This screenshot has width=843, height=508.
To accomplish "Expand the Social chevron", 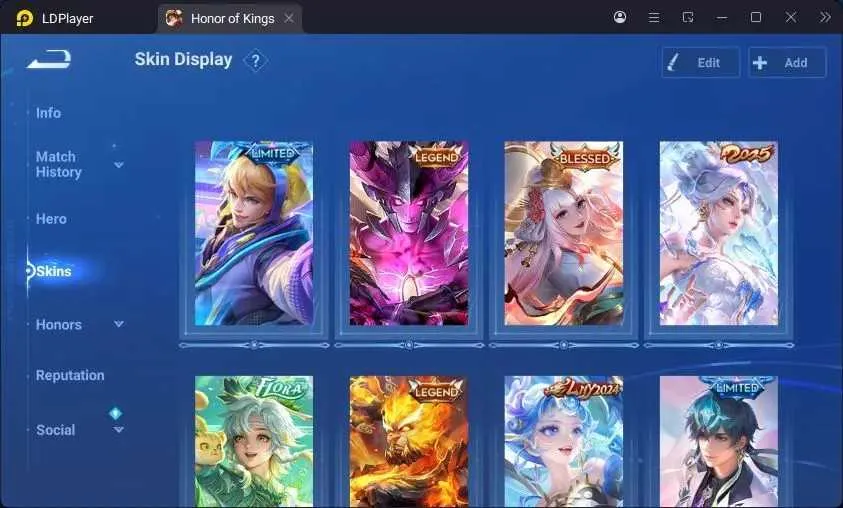I will (119, 430).
